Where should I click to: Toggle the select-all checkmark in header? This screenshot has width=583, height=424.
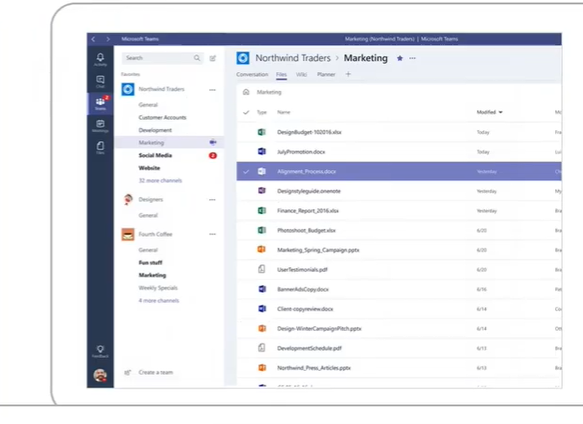(246, 112)
